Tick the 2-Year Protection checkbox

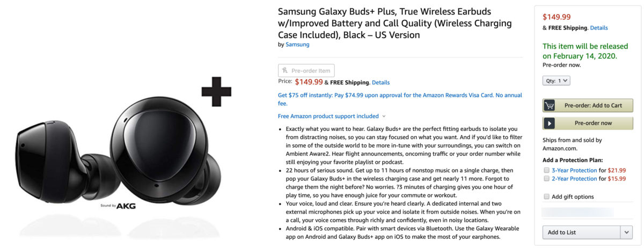pos(546,179)
